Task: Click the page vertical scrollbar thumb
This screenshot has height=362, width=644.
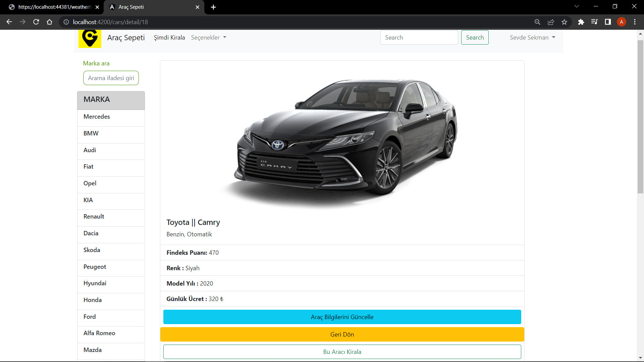Action: (640, 117)
